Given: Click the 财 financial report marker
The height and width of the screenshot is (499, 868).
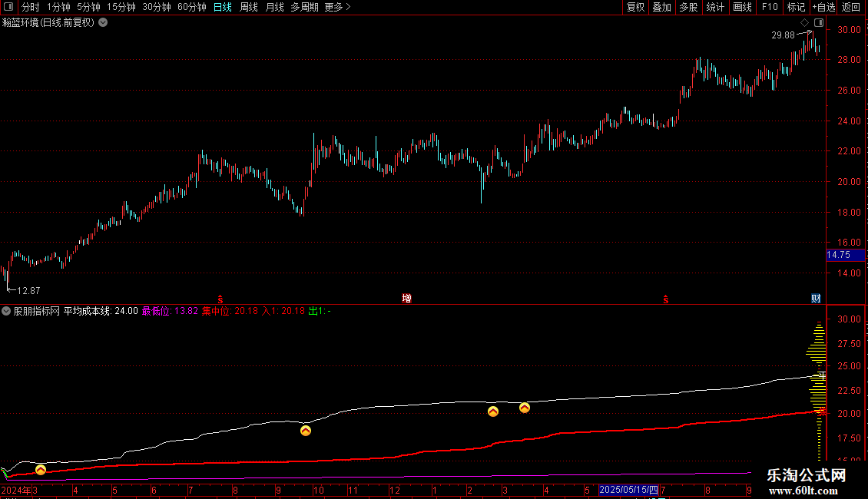Looking at the screenshot, I should tap(816, 299).
